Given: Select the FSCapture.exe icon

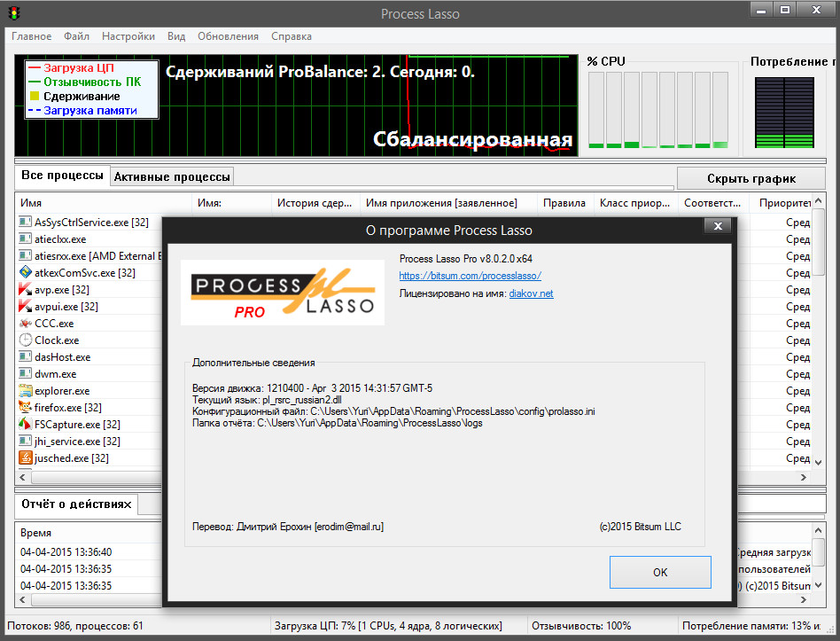Looking at the screenshot, I should 25,424.
